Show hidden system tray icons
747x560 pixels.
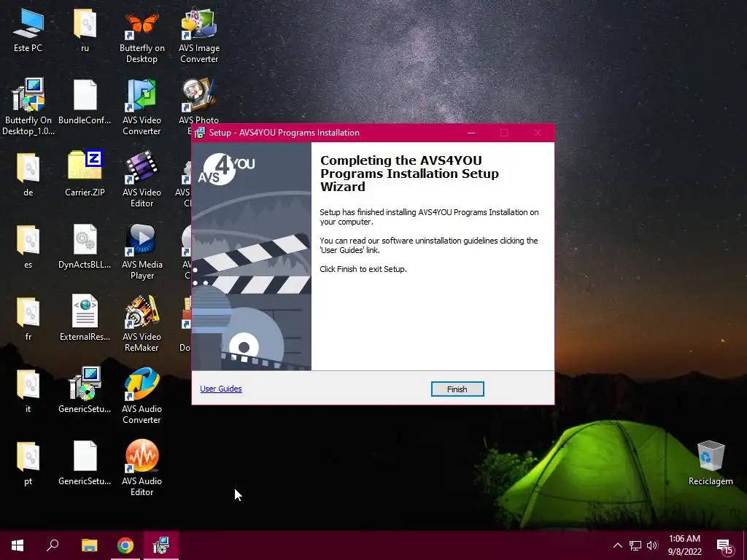tap(617, 545)
